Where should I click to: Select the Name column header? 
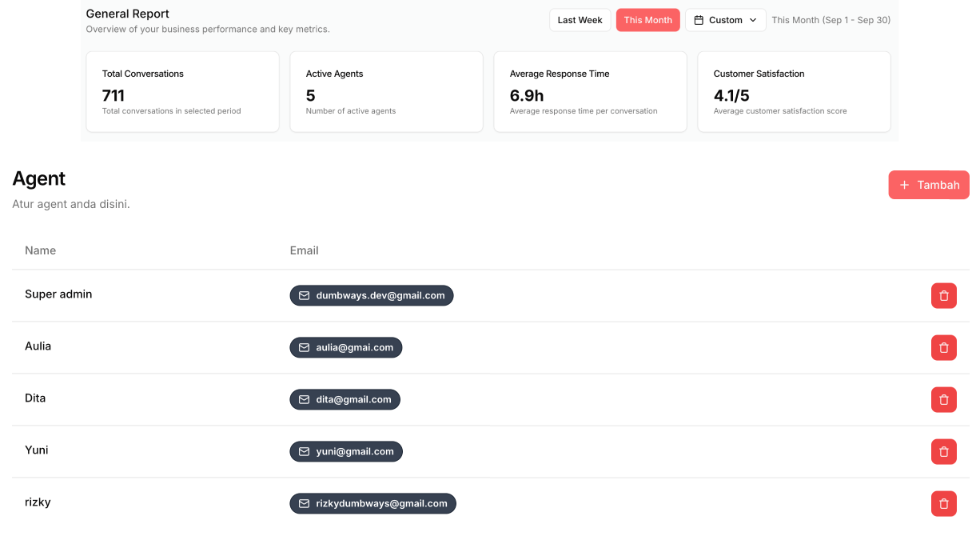(40, 250)
